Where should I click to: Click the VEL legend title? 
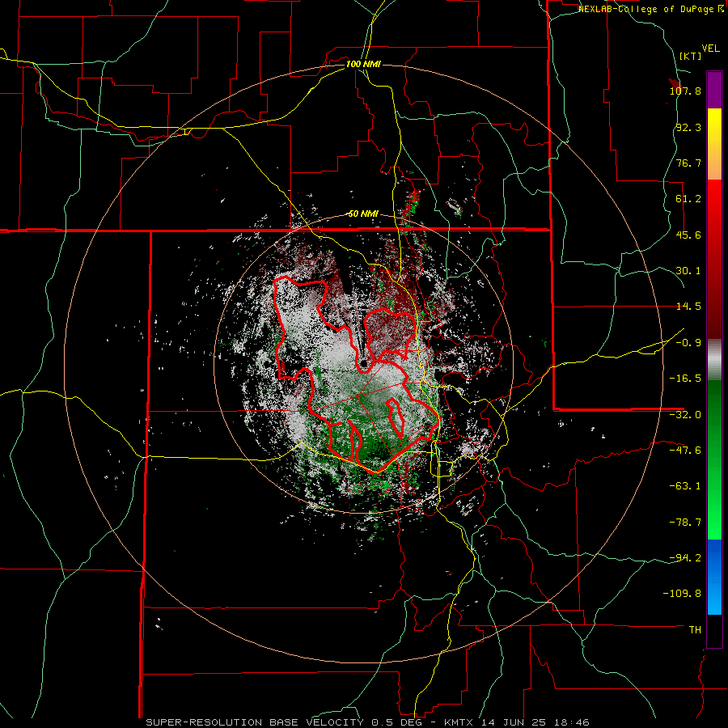tap(710, 49)
